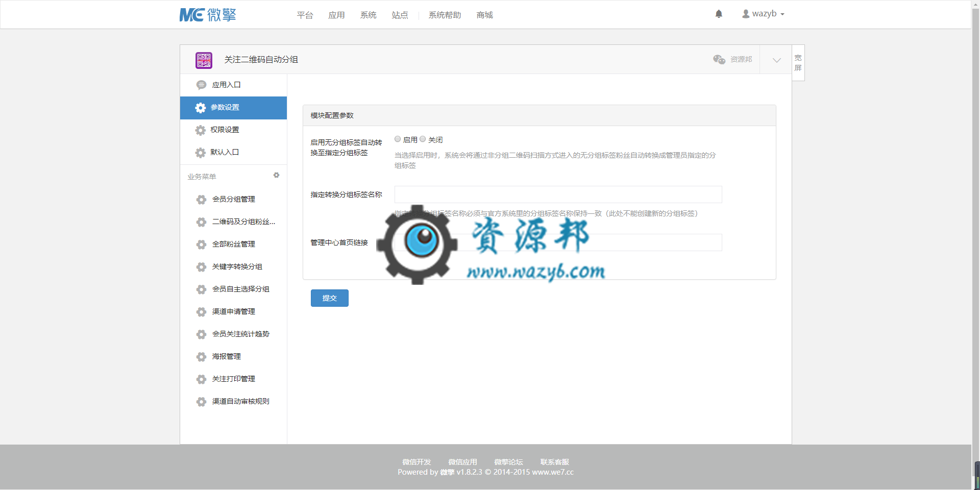
Task: Click the QR code module icon
Action: [x=204, y=60]
